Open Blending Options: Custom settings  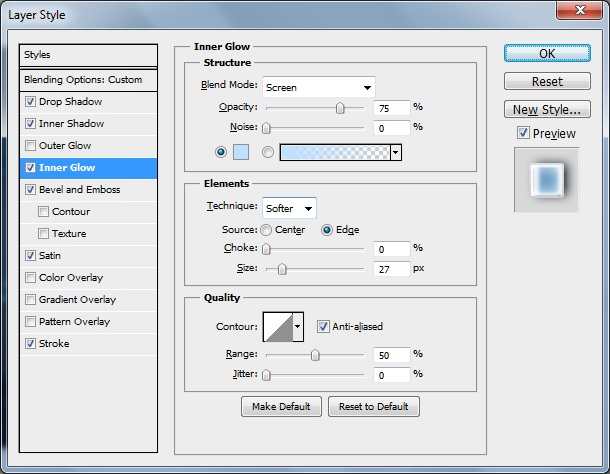88,80
